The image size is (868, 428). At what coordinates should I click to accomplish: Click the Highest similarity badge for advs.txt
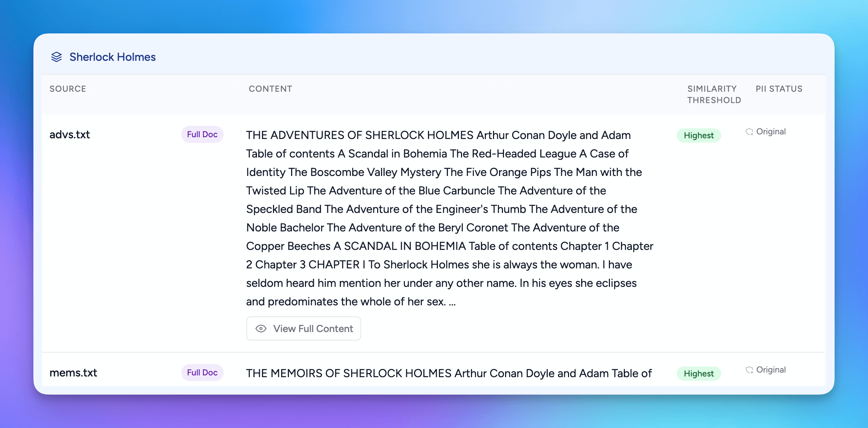698,135
